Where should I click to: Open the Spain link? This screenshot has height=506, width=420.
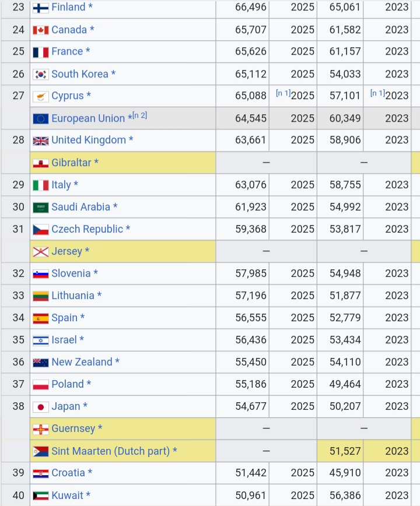(65, 318)
